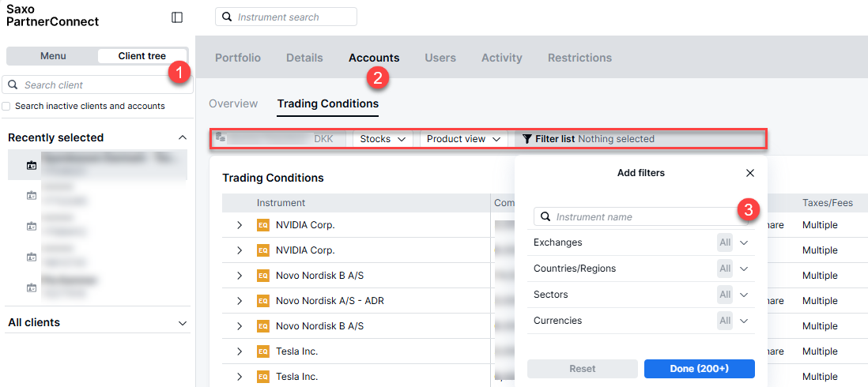Expand the All clients section
868x387 pixels.
183,323
